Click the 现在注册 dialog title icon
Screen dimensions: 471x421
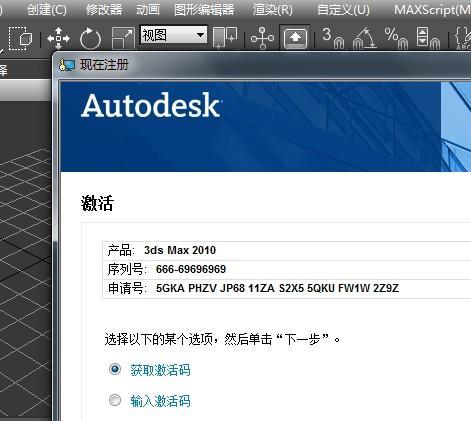(x=67, y=65)
